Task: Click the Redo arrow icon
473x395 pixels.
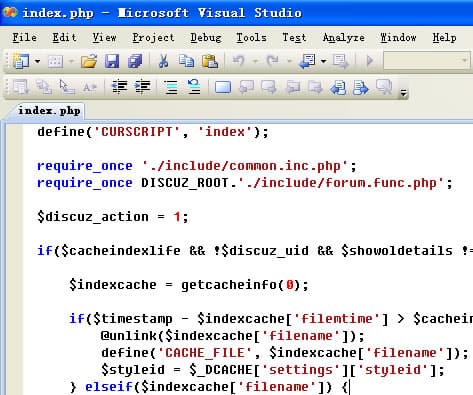Action: pos(273,61)
